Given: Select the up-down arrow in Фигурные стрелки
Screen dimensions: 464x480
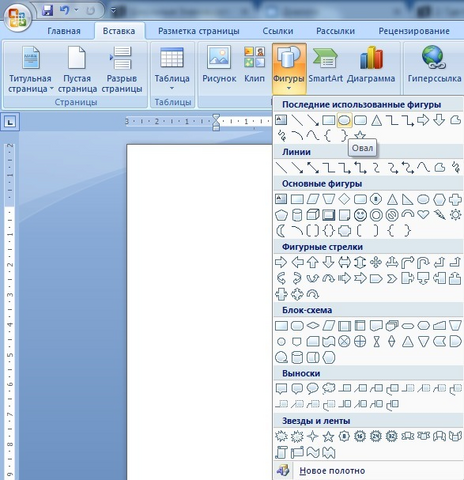Looking at the screenshot, I should pyautogui.click(x=360, y=262).
